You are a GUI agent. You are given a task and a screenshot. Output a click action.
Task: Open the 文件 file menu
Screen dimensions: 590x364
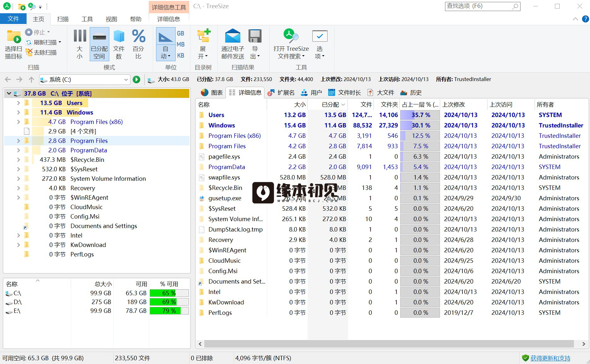(x=13, y=19)
